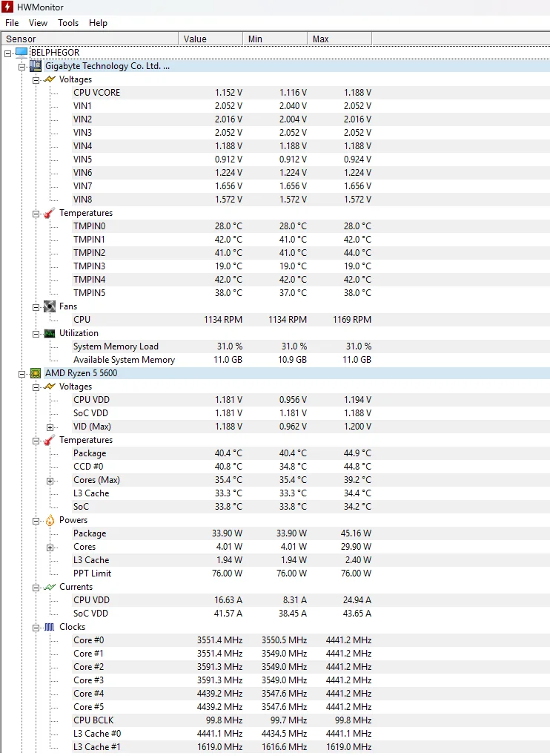Collapse the BELPHEGOR root node
The width and height of the screenshot is (550, 756).
pyautogui.click(x=7, y=53)
